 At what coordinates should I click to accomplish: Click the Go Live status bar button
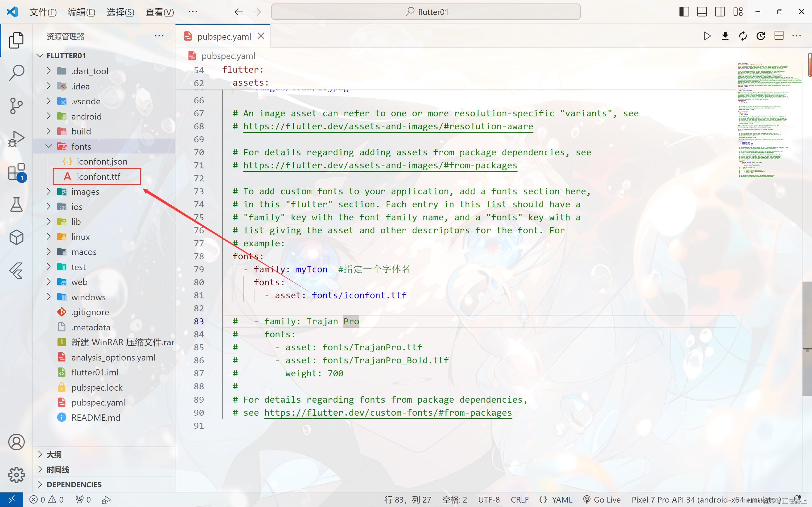click(602, 500)
